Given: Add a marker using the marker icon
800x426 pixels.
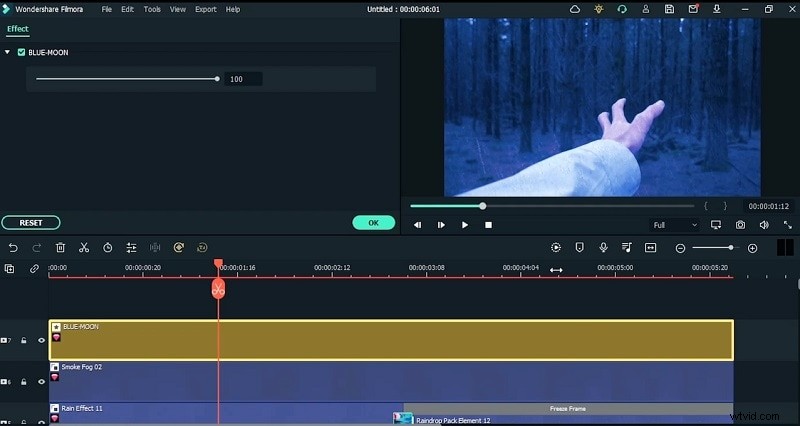Looking at the screenshot, I should pyautogui.click(x=580, y=247).
